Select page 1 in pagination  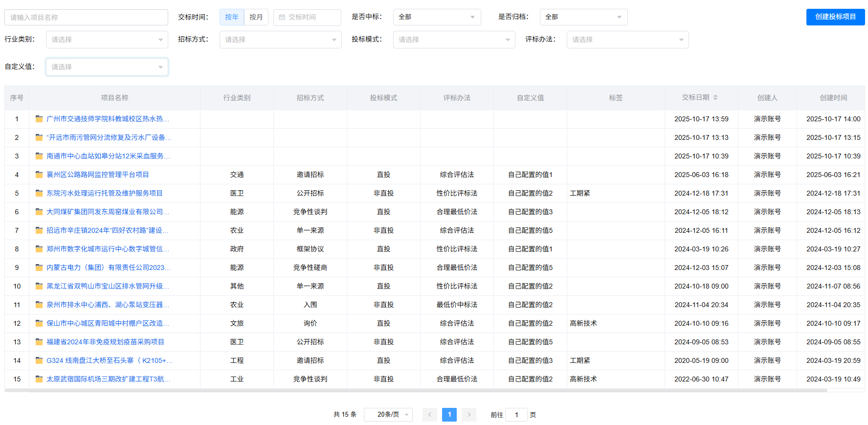tap(449, 415)
